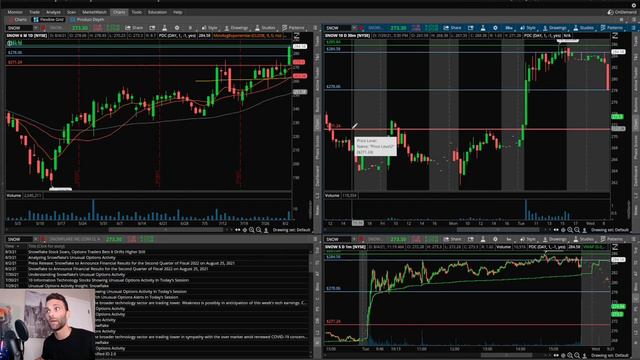The width and height of the screenshot is (640, 360).
Task: Click the detach window icon in bottom-right chart
Action: click(x=471, y=239)
